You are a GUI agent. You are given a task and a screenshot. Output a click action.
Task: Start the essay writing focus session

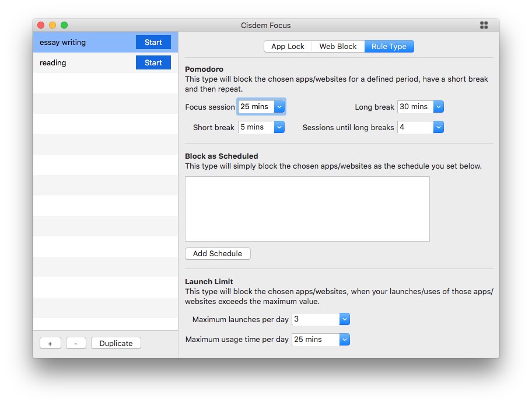click(x=153, y=42)
